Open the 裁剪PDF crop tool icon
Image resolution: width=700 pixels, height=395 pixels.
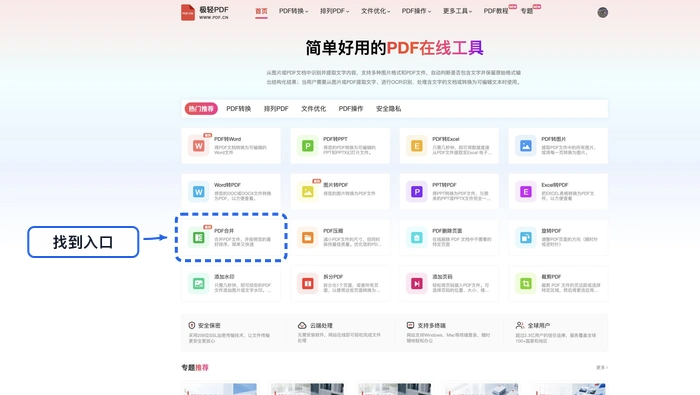(x=525, y=283)
